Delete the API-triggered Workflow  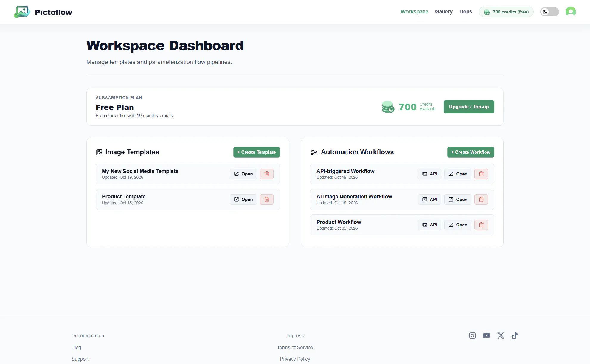(481, 174)
